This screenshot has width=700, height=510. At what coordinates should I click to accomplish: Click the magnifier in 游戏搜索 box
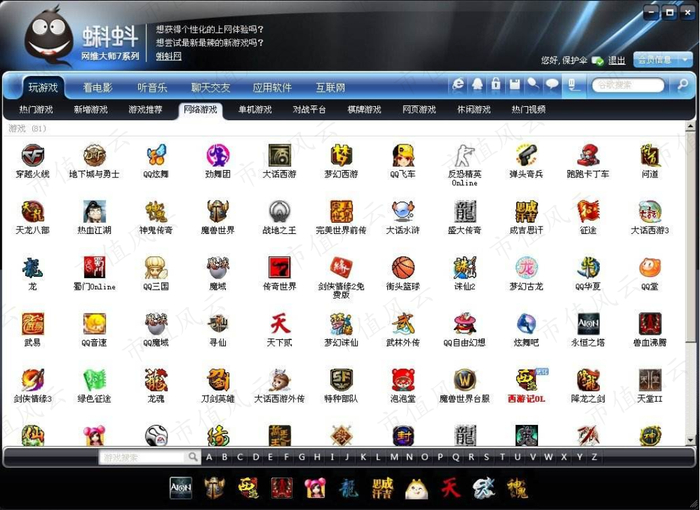pos(193,457)
